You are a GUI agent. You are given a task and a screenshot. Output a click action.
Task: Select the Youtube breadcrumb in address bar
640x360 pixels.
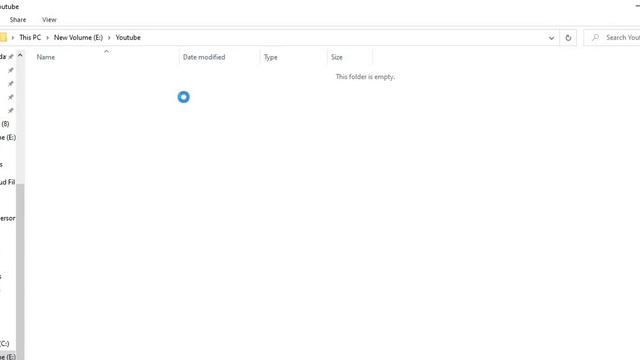click(x=128, y=38)
